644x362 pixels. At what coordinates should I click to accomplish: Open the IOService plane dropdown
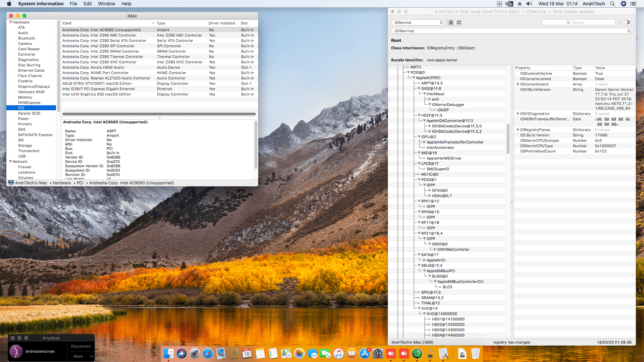point(418,22)
